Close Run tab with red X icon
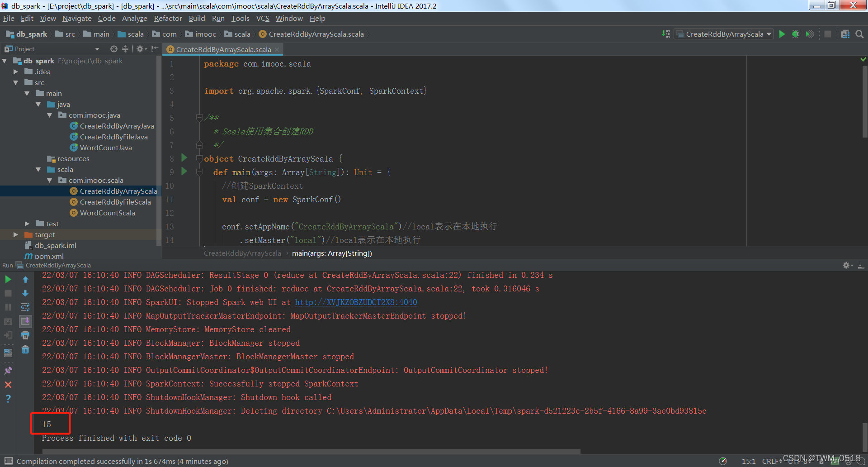868x467 pixels. (x=8, y=385)
